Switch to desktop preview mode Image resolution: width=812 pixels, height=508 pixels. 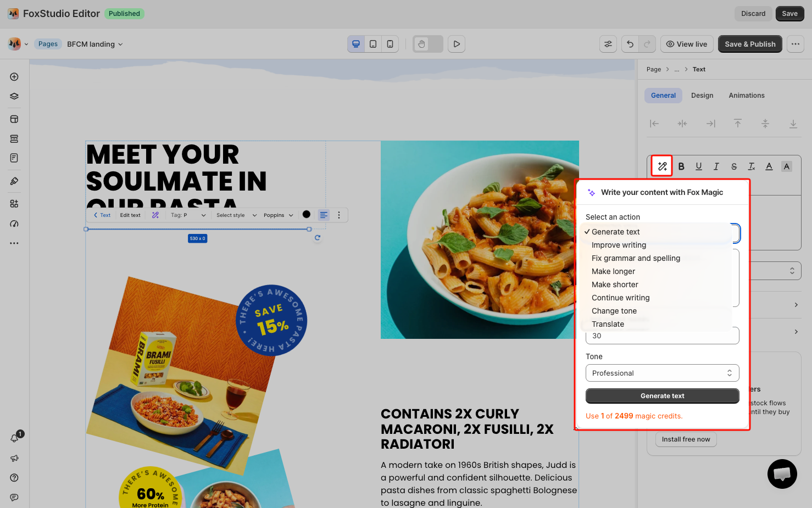click(356, 44)
